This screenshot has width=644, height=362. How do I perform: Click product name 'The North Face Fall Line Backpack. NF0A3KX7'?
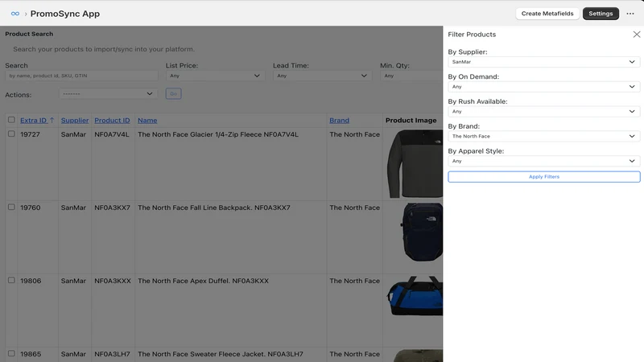coord(214,208)
